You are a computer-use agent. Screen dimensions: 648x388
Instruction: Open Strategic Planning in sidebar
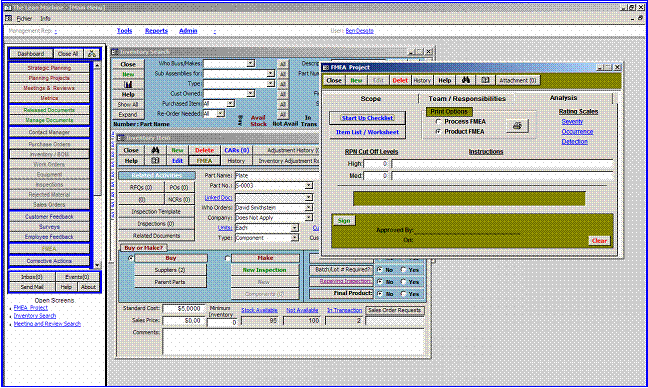click(49, 68)
